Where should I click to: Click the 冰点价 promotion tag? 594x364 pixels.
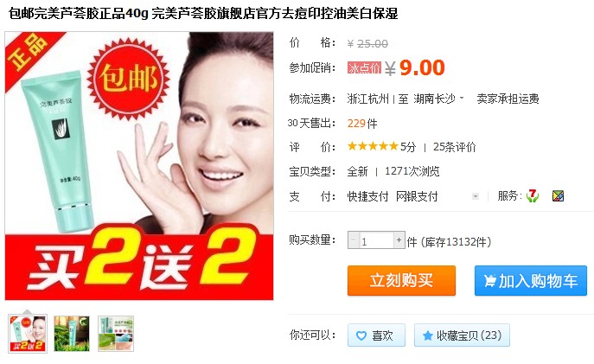click(364, 67)
